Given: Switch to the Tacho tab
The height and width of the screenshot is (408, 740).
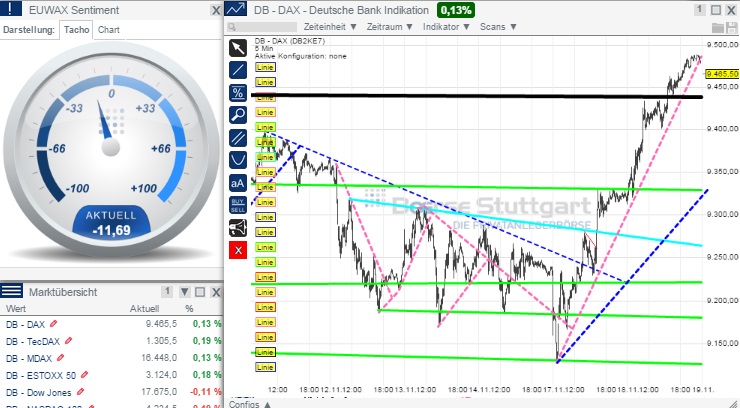Looking at the screenshot, I should point(76,30).
